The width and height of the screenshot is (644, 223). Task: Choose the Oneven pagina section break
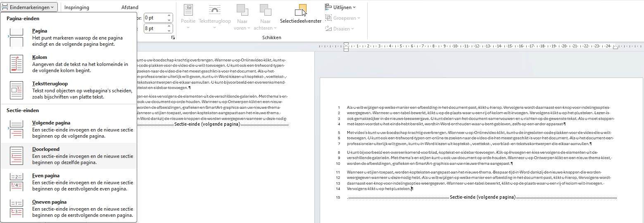coord(69,209)
